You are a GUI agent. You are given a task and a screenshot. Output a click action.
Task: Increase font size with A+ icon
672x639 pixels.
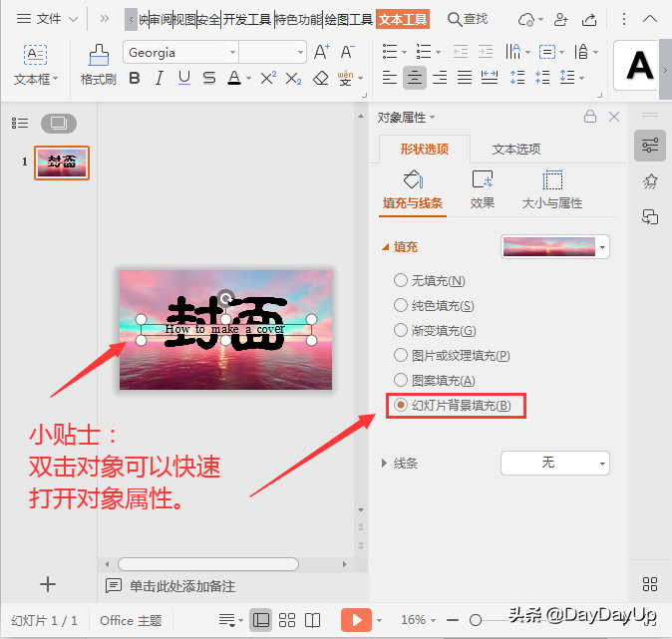tap(322, 52)
